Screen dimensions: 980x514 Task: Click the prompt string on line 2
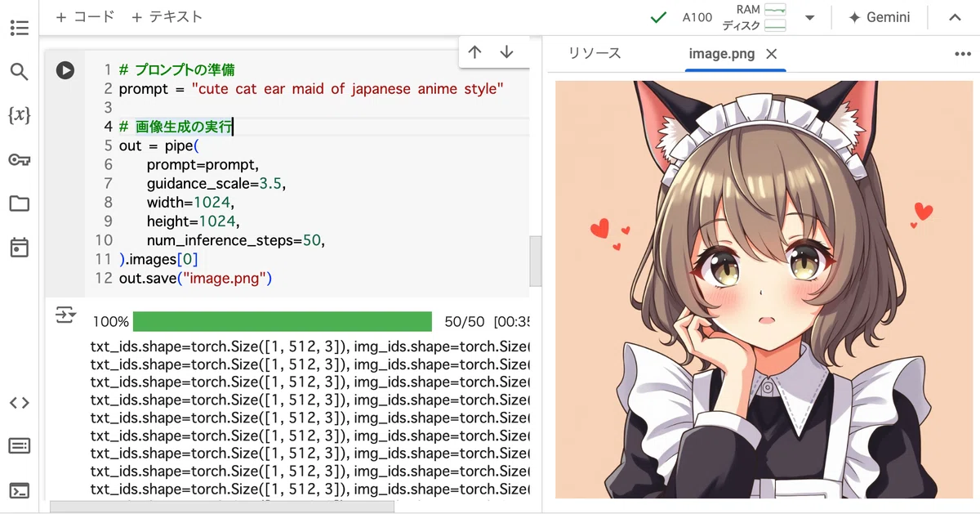[347, 89]
